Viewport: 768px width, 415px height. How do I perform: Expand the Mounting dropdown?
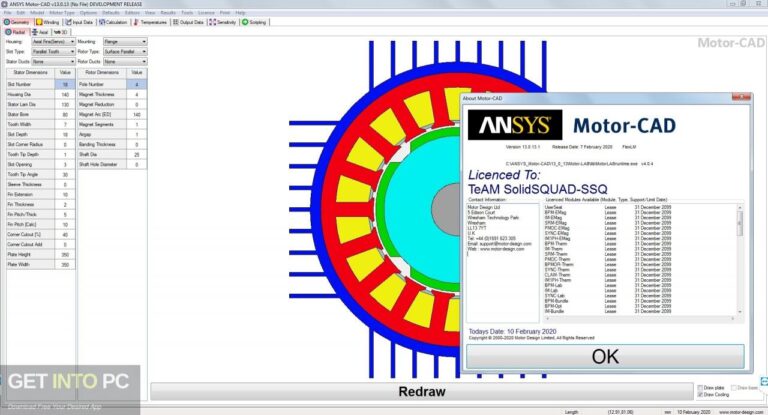tap(125, 42)
